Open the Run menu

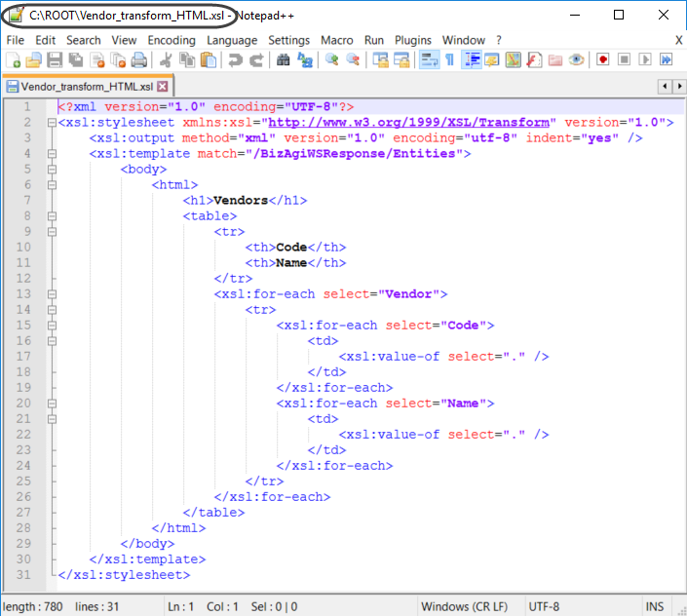[374, 40]
